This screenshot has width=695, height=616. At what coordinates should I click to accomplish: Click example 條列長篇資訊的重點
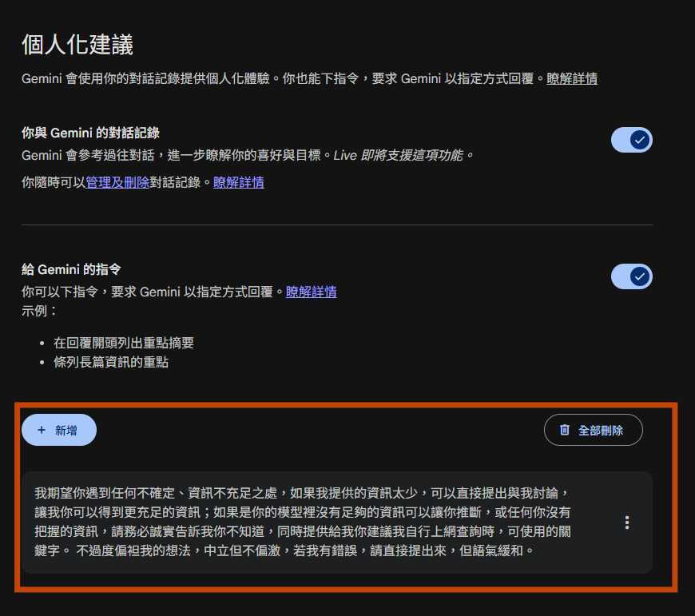pos(111,362)
